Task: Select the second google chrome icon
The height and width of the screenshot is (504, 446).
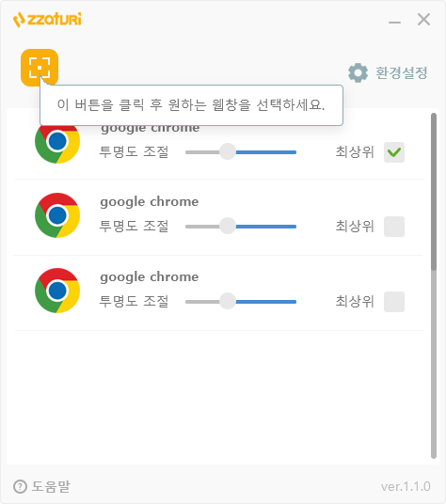Action: pos(57,215)
